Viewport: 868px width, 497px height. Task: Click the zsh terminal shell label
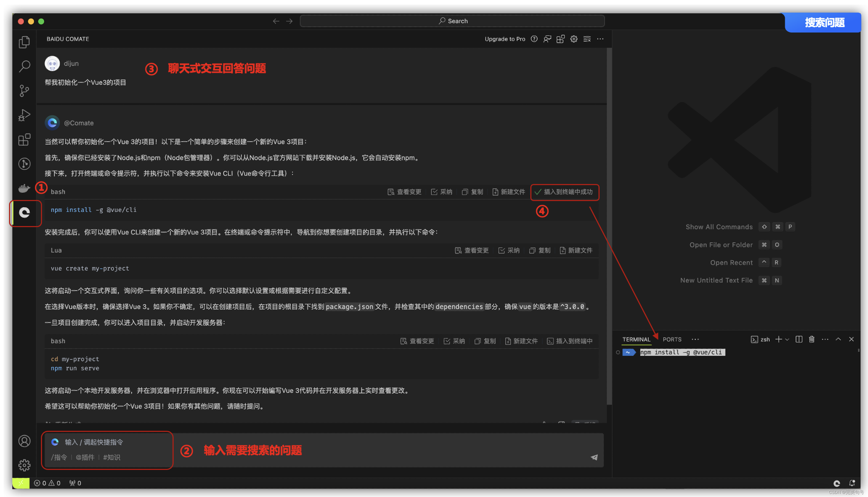coord(760,339)
